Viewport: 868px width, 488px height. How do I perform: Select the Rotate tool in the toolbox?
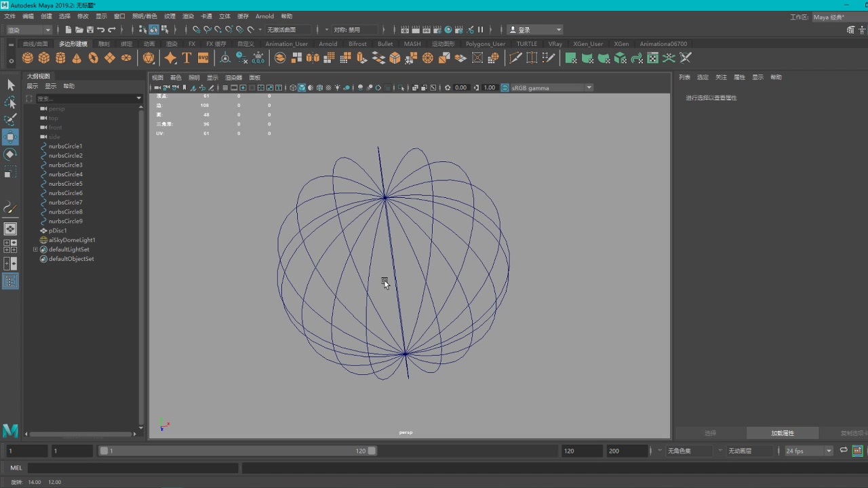10,155
